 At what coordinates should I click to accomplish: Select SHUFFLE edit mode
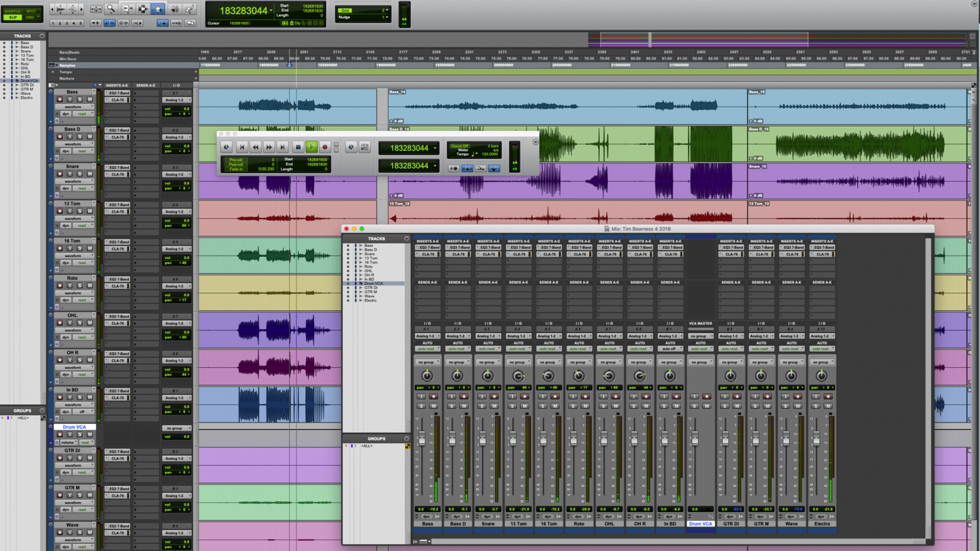[x=12, y=11]
